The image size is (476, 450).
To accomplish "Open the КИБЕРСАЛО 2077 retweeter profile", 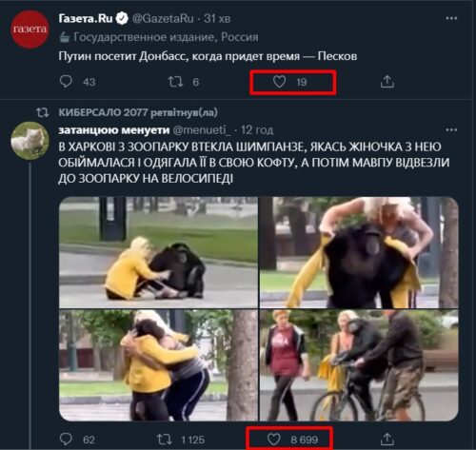I will click(103, 112).
